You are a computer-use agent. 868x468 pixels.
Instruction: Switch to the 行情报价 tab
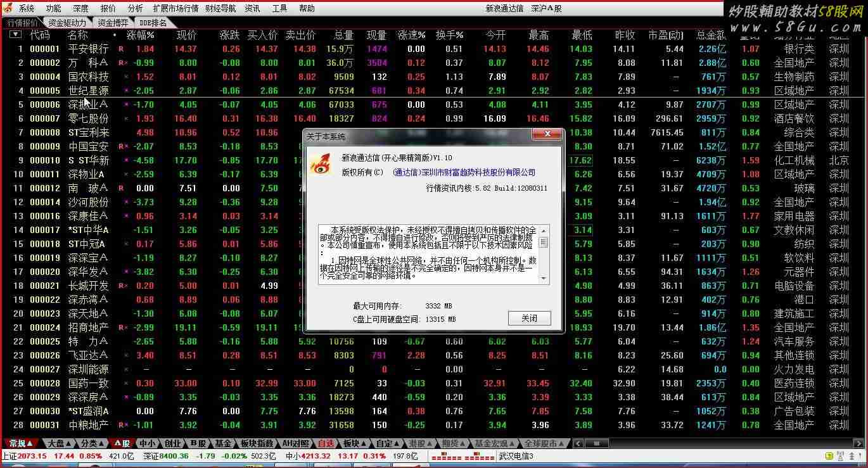(x=23, y=23)
